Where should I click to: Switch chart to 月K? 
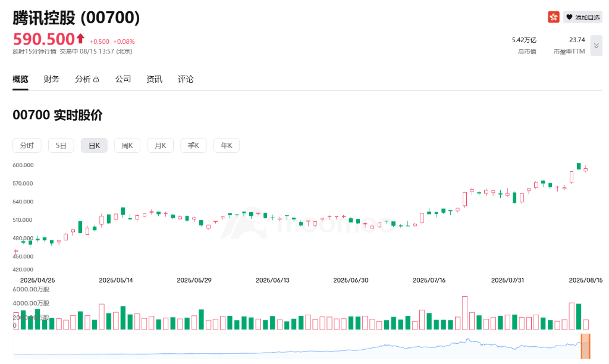point(161,145)
